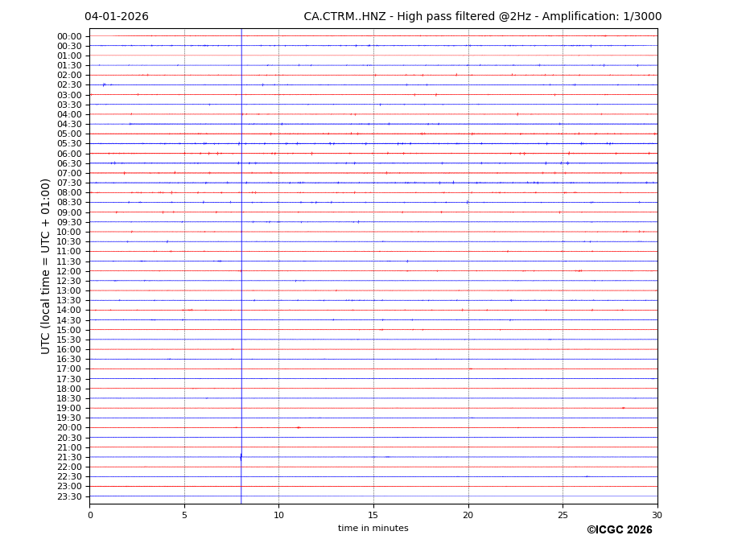
Task: Click the x-axis tick labeled 5
Action: [184, 515]
